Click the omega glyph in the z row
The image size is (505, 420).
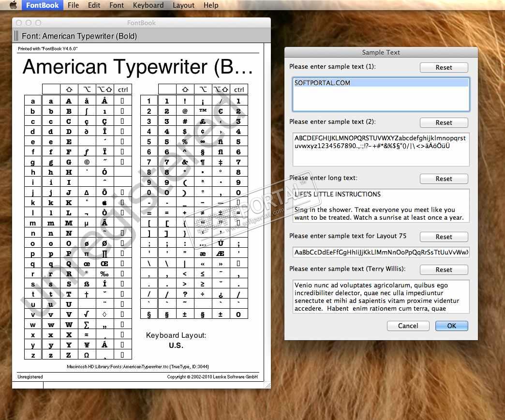[x=87, y=355]
